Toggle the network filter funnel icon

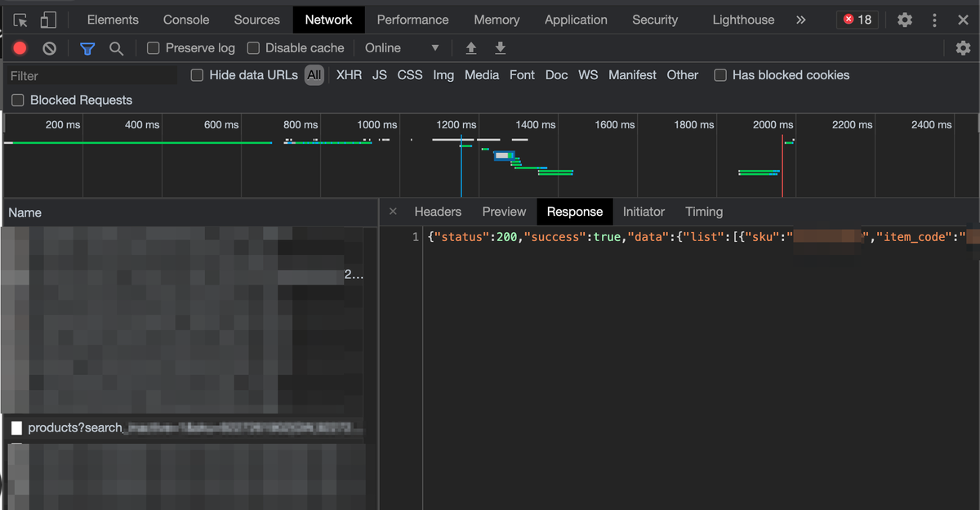coord(87,48)
